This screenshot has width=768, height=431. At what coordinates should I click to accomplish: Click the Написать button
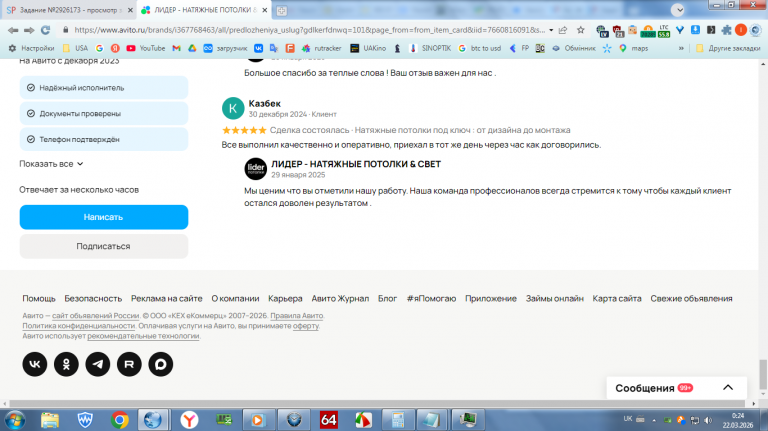104,217
